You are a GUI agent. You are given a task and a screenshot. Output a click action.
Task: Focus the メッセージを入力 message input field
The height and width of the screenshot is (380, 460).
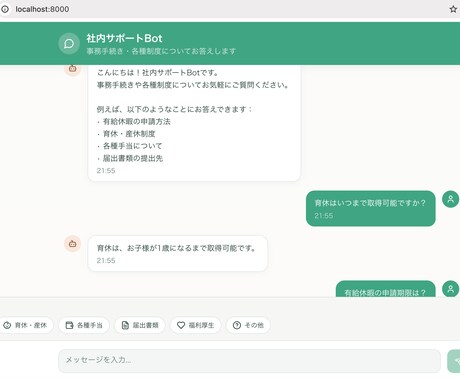pyautogui.click(x=250, y=361)
